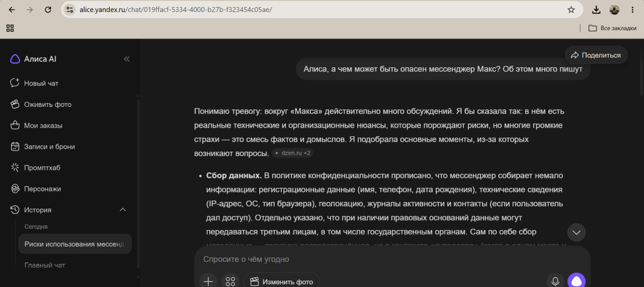644x287 pixels.
Task: Activate the microphone voice input
Action: point(555,281)
